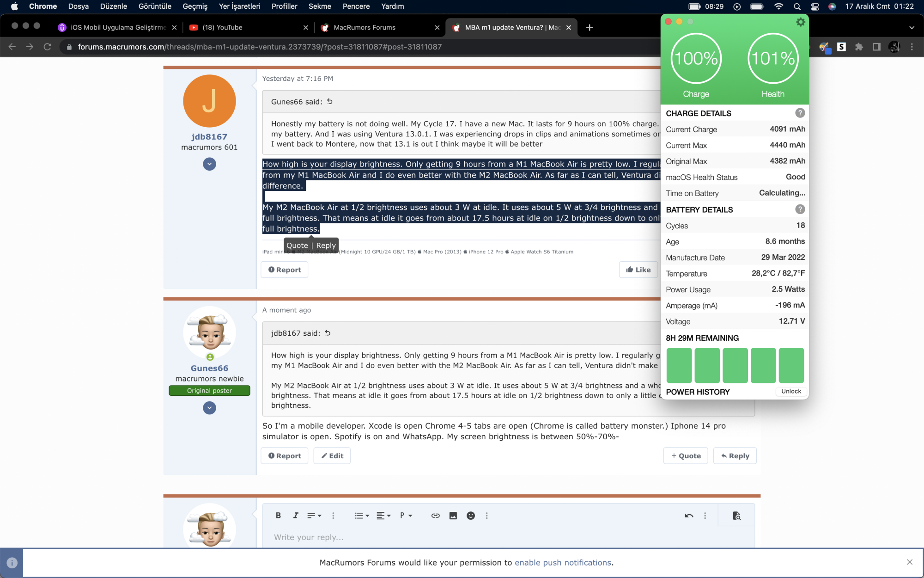The height and width of the screenshot is (578, 924).
Task: Expand Gunes66 user details chevron
Action: (x=209, y=408)
